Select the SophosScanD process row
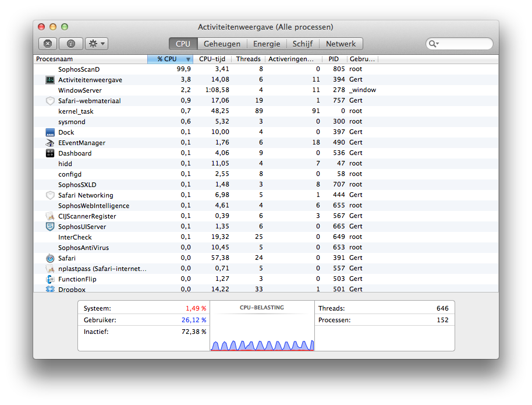The image size is (532, 405). click(x=266, y=69)
